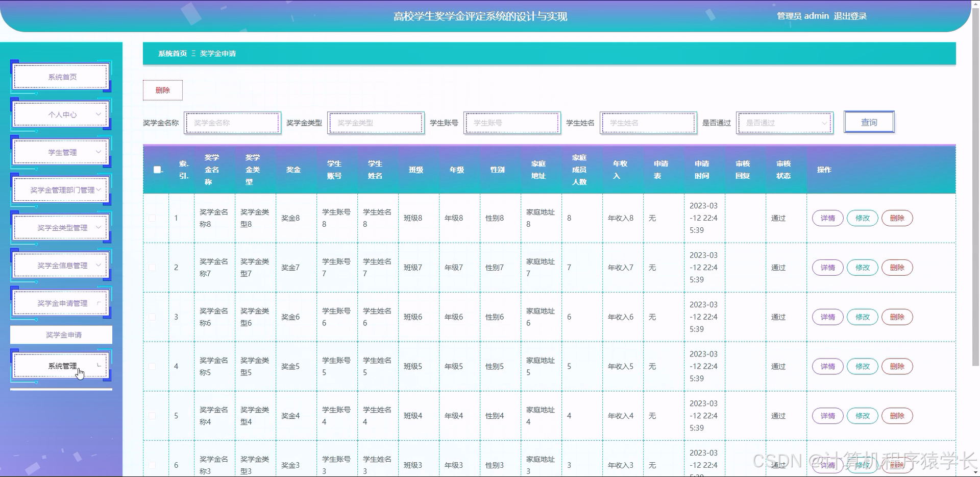Open 详情 for row index 2
The image size is (980, 477).
tap(828, 268)
